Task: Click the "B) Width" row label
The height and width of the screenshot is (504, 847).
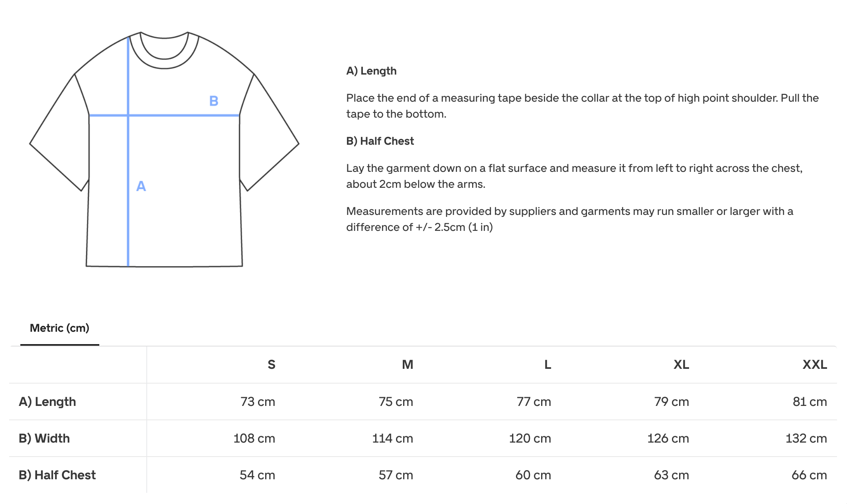Action: pyautogui.click(x=44, y=438)
